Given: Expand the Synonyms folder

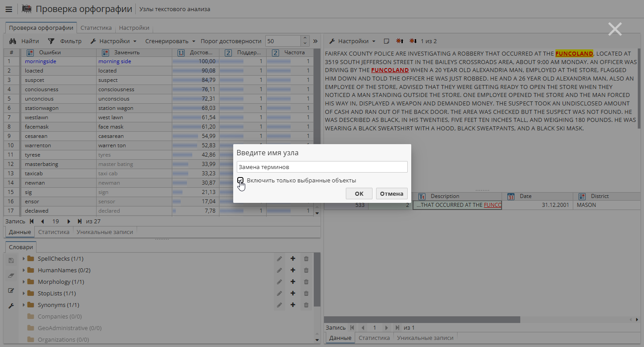Looking at the screenshot, I should point(24,305).
